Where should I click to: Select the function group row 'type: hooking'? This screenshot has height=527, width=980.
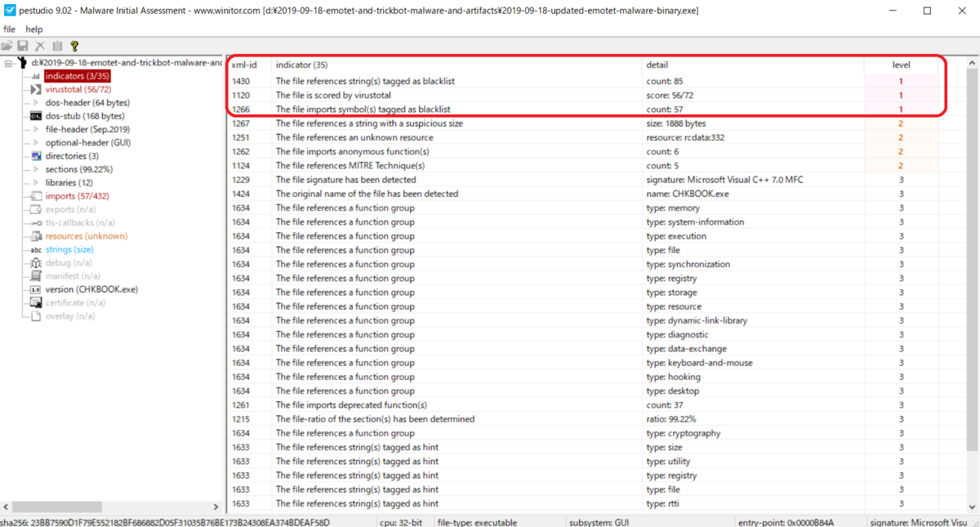pos(582,377)
